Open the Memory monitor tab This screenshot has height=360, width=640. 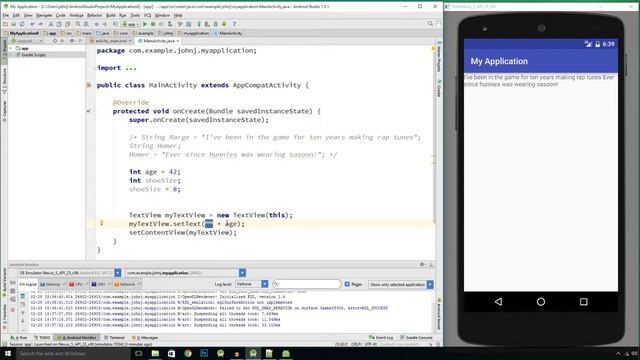click(x=53, y=284)
